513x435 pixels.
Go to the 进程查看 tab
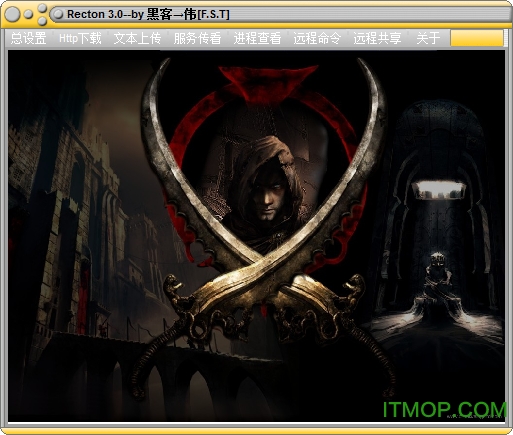pos(257,38)
